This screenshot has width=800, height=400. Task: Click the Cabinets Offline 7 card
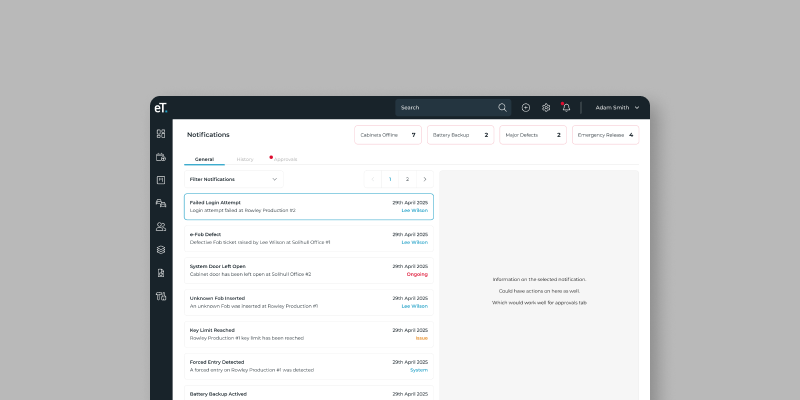(388, 135)
